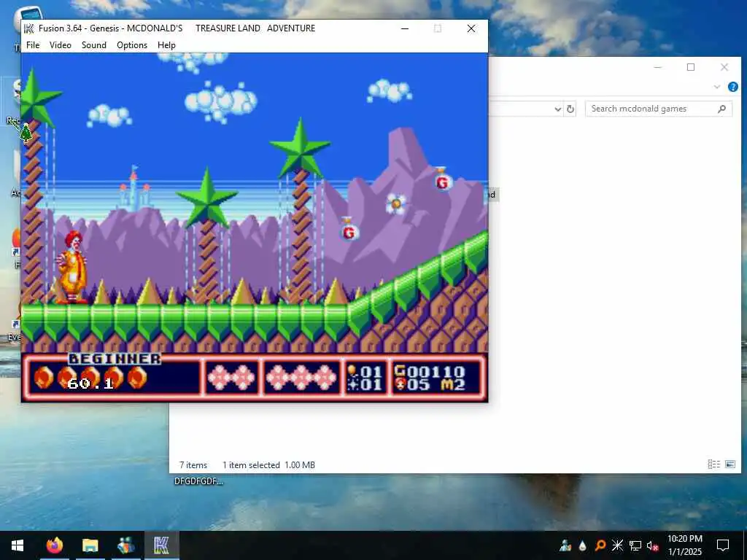
Task: Minimize the File Explorer window
Action: click(x=658, y=67)
